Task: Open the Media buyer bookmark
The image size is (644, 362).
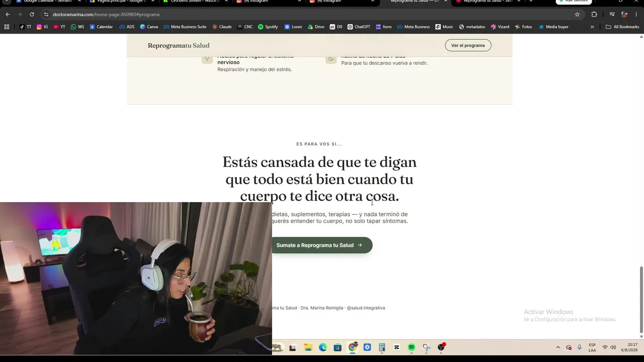Action: [x=553, y=27]
